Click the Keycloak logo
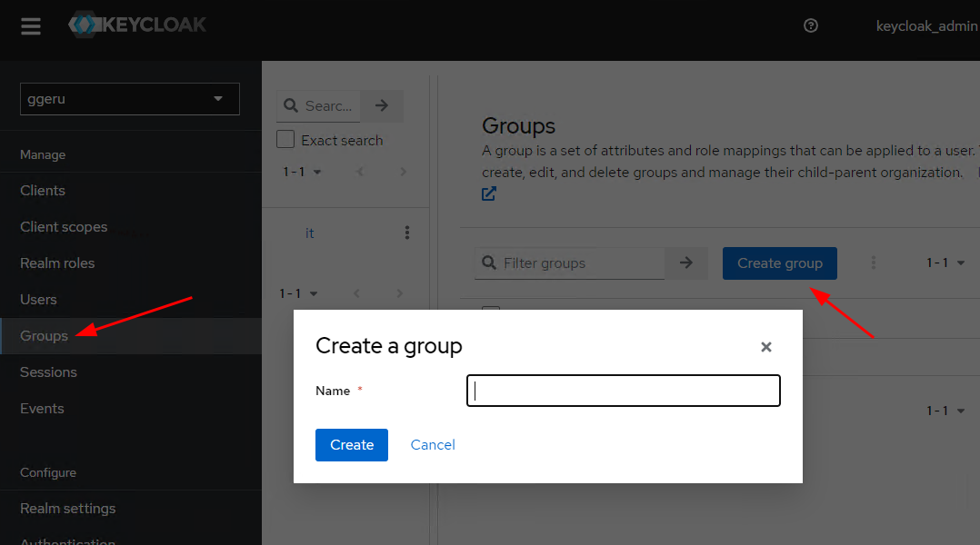 [x=138, y=25]
